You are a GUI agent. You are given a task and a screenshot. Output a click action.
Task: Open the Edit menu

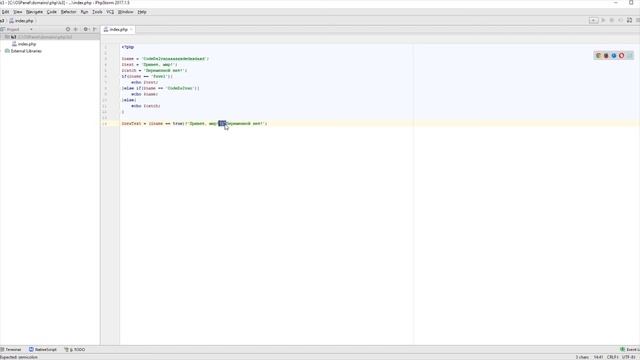click(x=5, y=12)
